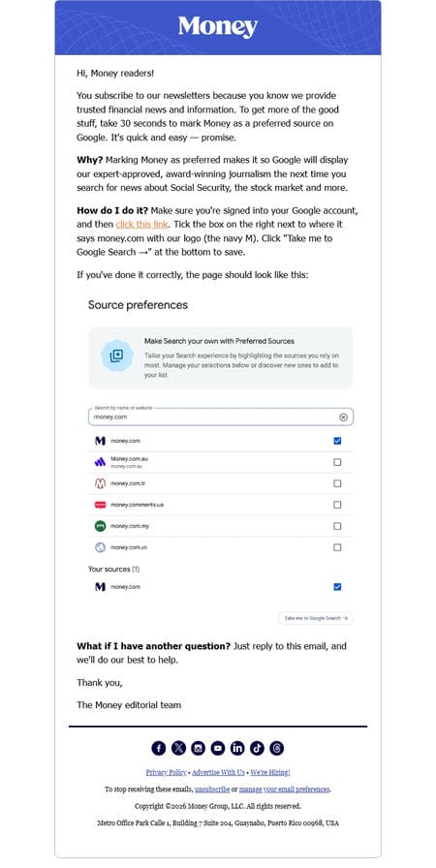Image resolution: width=436 pixels, height=868 pixels.
Task: Open the Advertise With Us link
Action: [219, 772]
